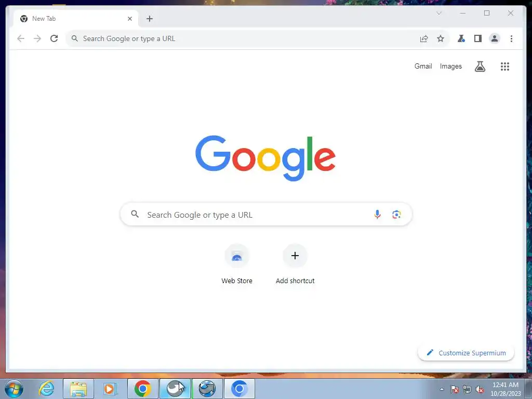Open the taskbar clock showing 12:41 AM
This screenshot has height=399, width=532.
[506, 389]
